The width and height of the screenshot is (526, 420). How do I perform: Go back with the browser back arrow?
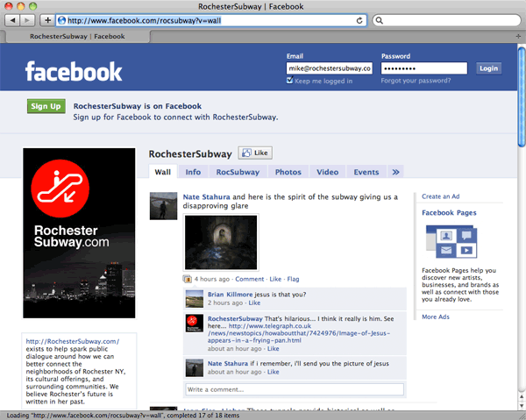(x=12, y=20)
